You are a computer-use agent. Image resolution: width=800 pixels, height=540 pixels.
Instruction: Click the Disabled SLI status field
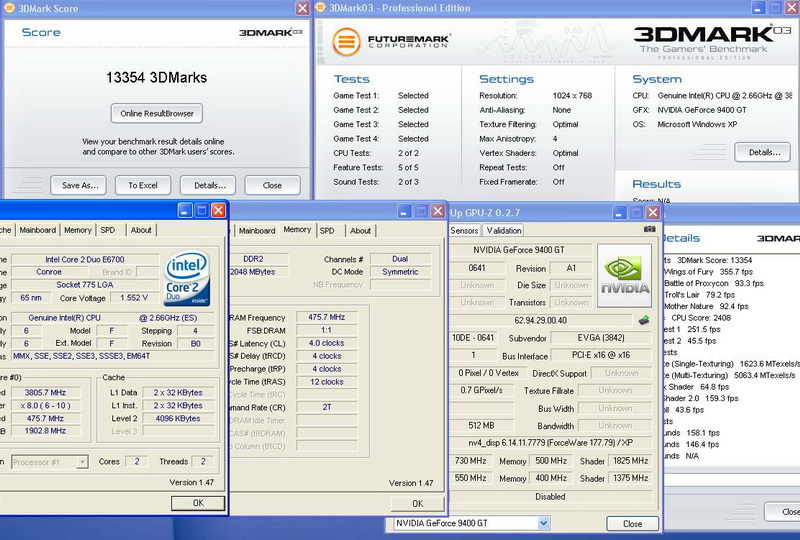pyautogui.click(x=551, y=497)
